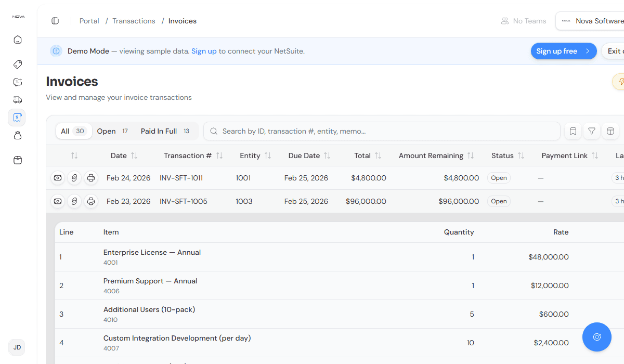Viewport: 624px width, 364px height.
Task: Select the All 30 tab
Action: click(74, 131)
